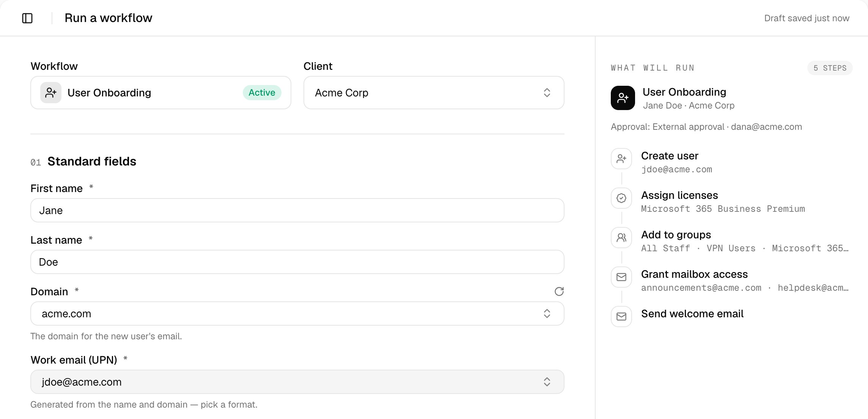Click the Active status badge
868x419 pixels.
point(262,93)
